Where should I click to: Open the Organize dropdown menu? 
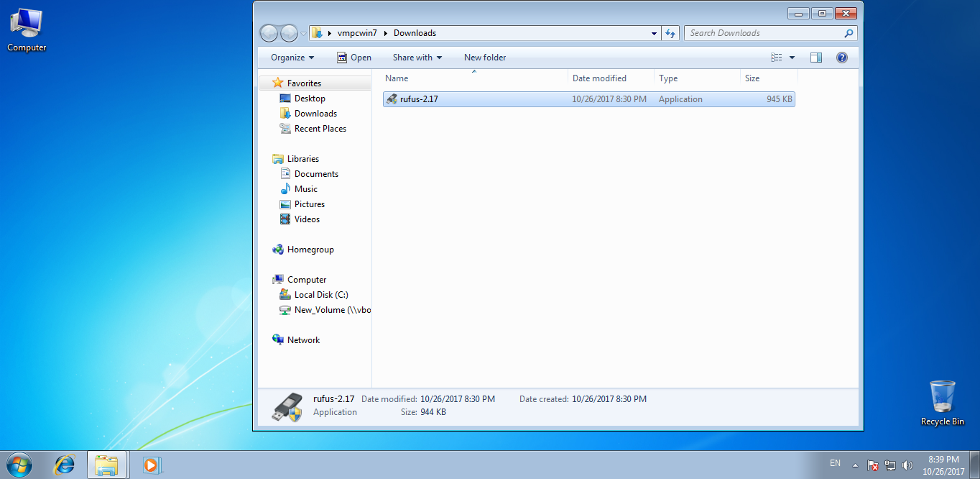(292, 58)
